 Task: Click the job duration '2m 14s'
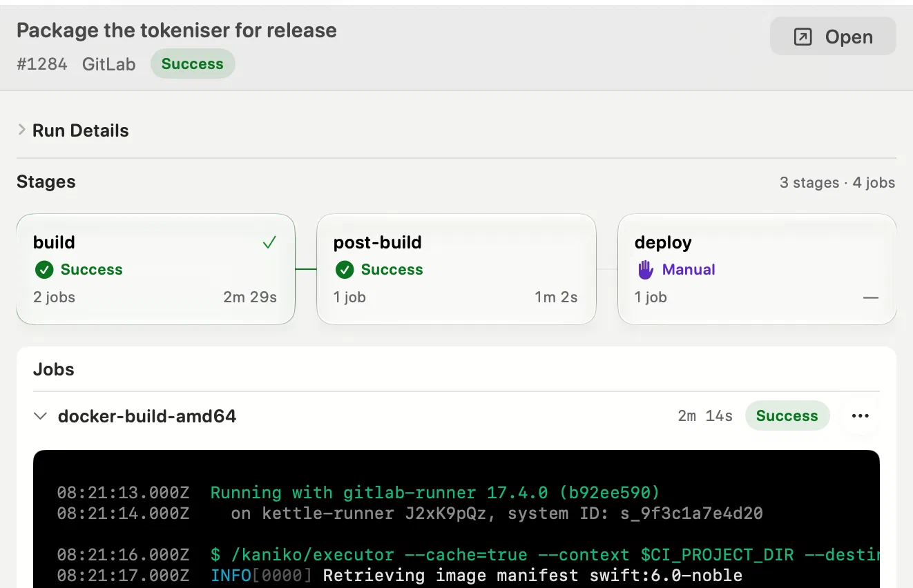(705, 415)
